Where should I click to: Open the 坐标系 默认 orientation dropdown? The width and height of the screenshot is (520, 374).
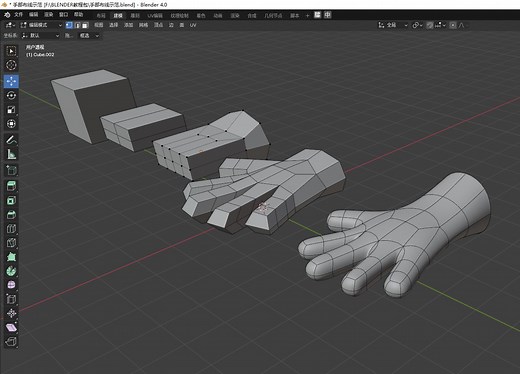click(x=40, y=35)
